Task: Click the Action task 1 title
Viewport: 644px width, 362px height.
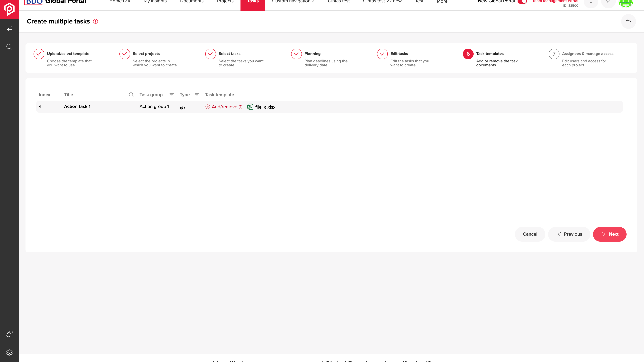Action: tap(77, 106)
